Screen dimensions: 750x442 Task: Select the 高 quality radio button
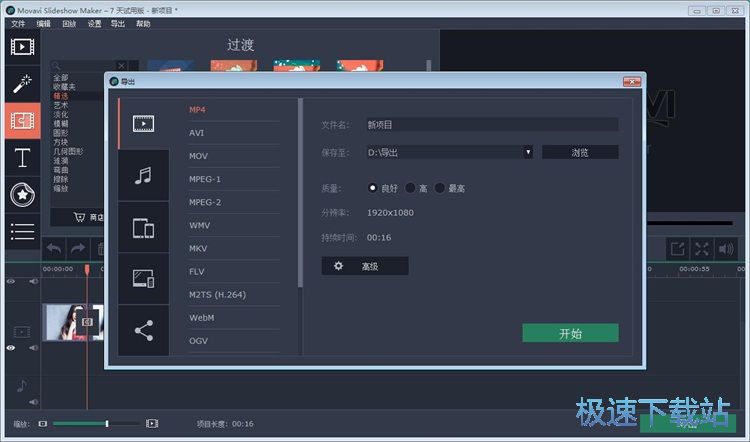[x=410, y=188]
